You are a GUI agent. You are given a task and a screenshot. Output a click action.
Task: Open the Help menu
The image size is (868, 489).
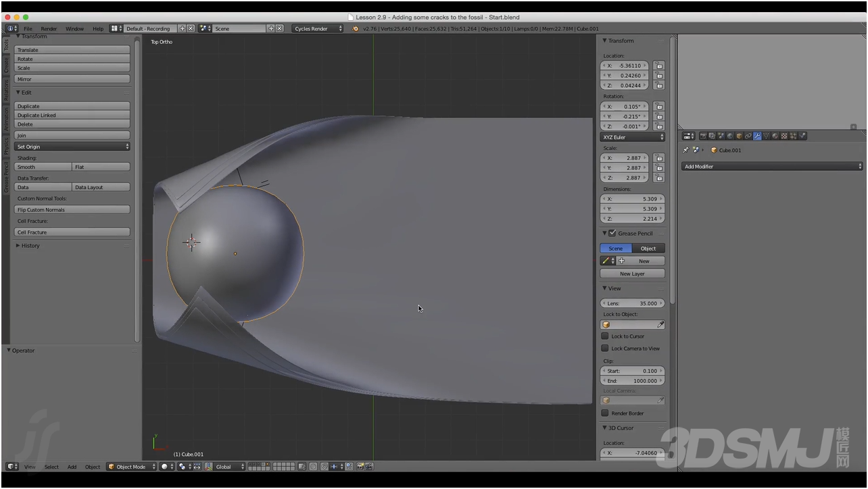(x=98, y=29)
